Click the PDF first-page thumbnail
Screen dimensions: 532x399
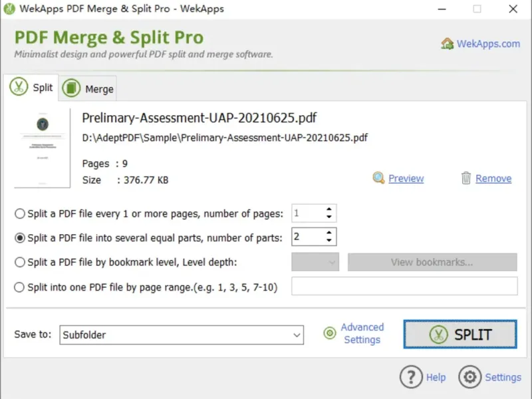(43, 148)
